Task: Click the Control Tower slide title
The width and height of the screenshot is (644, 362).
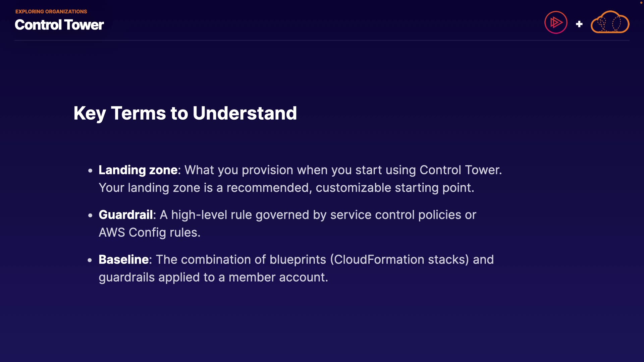Action: (59, 25)
